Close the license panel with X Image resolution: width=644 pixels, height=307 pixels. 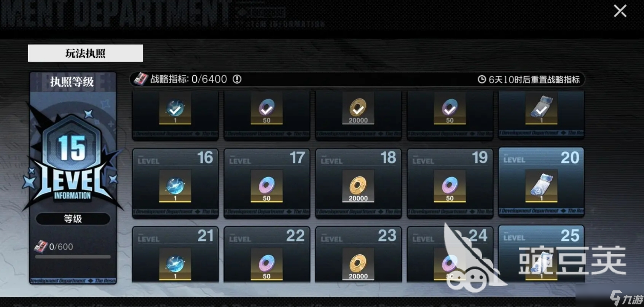coord(620,11)
